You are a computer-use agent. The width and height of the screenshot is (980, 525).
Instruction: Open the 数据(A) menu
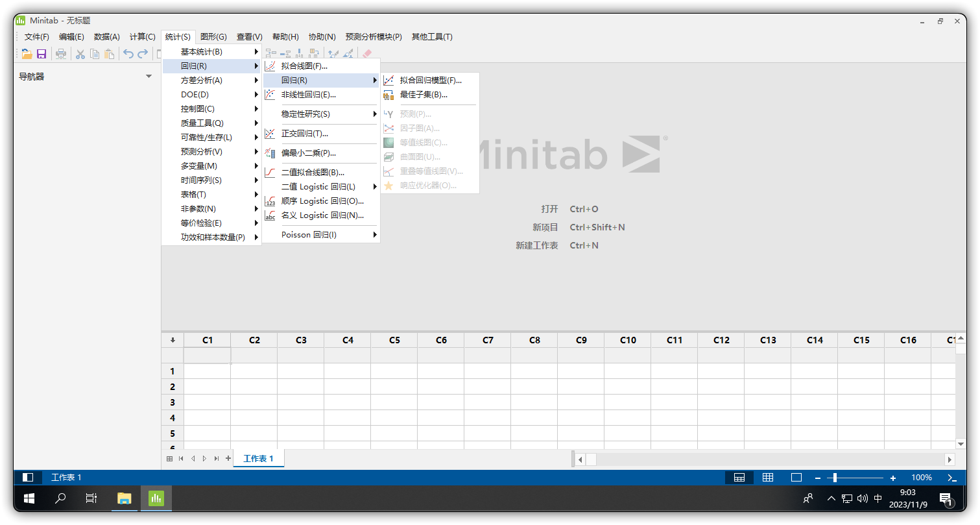(x=107, y=37)
